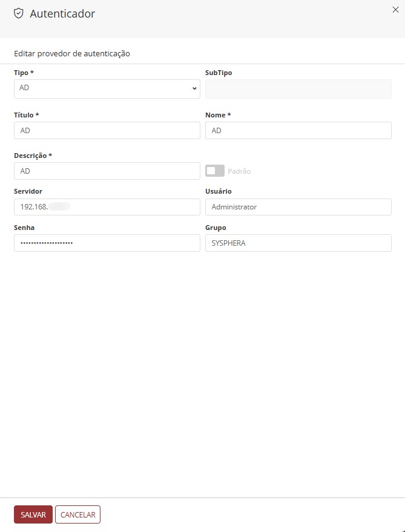This screenshot has height=532, width=405.
Task: Toggle the Padrão switch
Action: (x=214, y=171)
